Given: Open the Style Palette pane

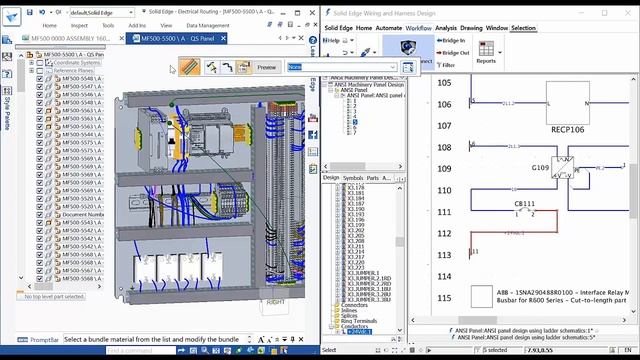Looking at the screenshot, I should click(7, 108).
